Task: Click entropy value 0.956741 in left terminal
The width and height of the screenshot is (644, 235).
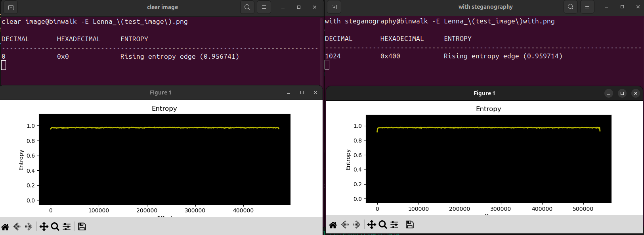Action: [x=220, y=56]
